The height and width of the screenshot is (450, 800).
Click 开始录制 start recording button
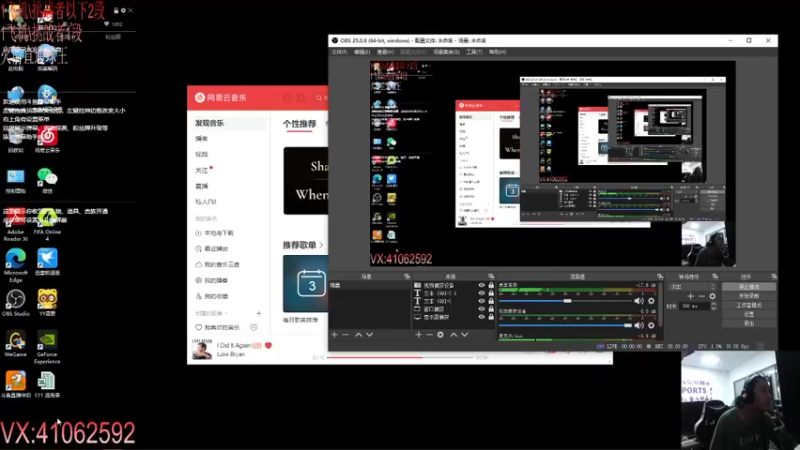749,296
